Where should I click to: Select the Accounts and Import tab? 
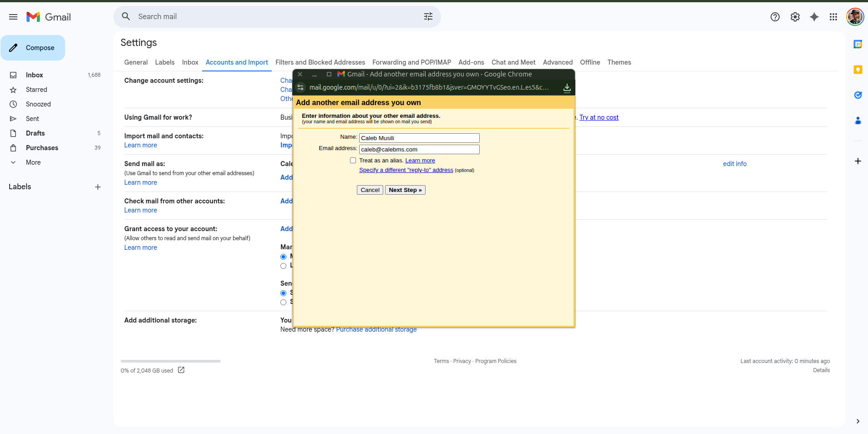click(x=237, y=62)
